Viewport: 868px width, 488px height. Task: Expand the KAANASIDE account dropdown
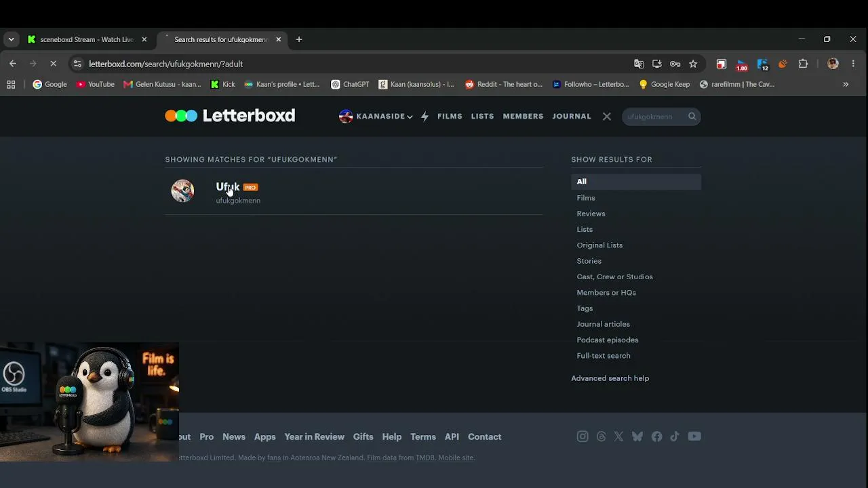[x=376, y=117]
